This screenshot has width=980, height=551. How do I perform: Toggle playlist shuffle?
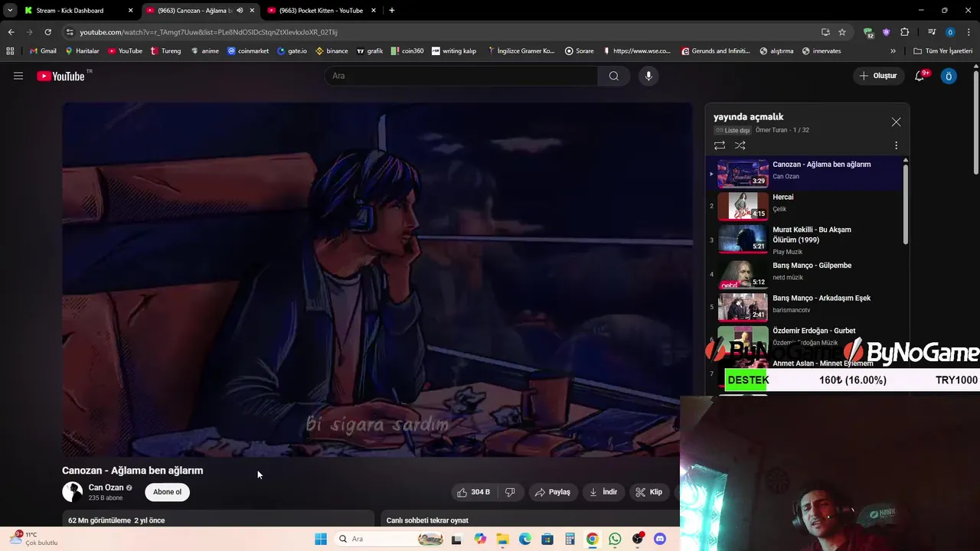click(x=740, y=145)
